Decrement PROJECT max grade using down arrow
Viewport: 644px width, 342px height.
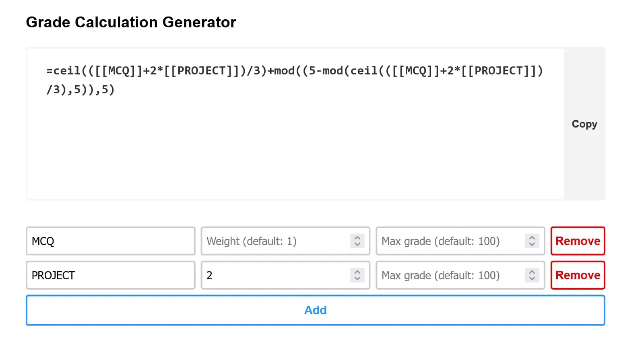pos(532,278)
